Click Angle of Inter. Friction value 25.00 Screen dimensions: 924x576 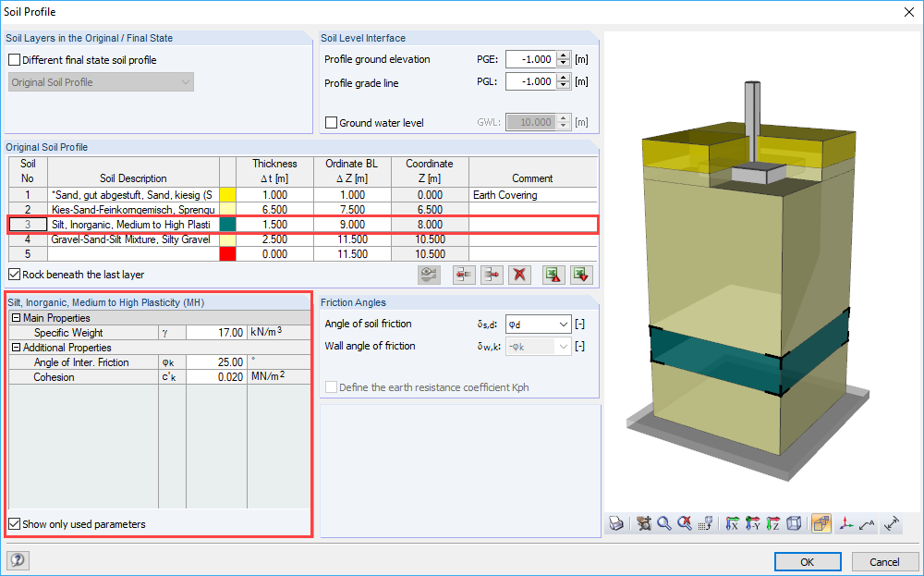(216, 362)
